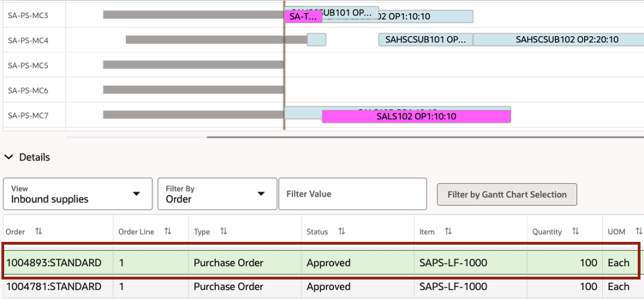Viewport: 644px width, 299px height.
Task: Click the SAHSCSUB101 bar in SA-PS-MC4 row
Action: (x=425, y=40)
